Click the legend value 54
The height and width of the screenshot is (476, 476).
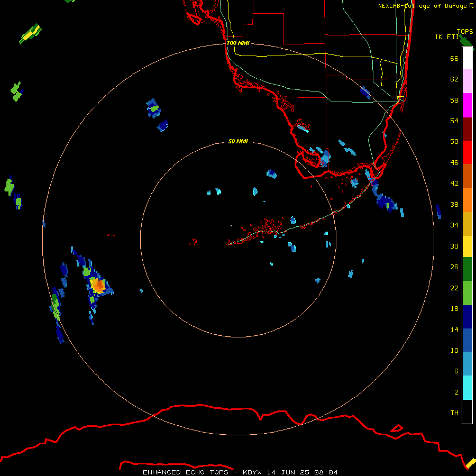point(454,121)
